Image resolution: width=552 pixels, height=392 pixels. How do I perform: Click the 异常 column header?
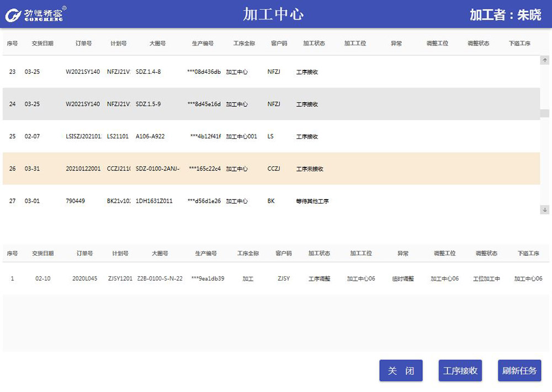[x=396, y=42]
